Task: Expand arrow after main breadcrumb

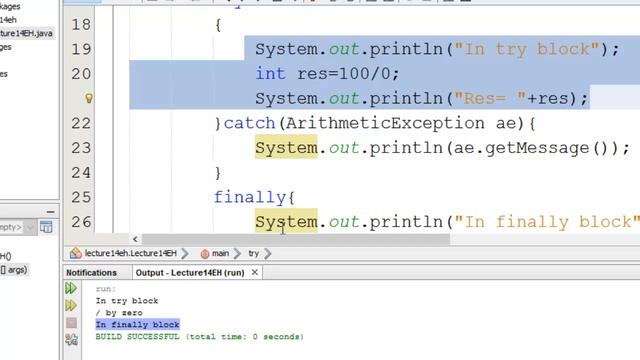Action: click(237, 253)
